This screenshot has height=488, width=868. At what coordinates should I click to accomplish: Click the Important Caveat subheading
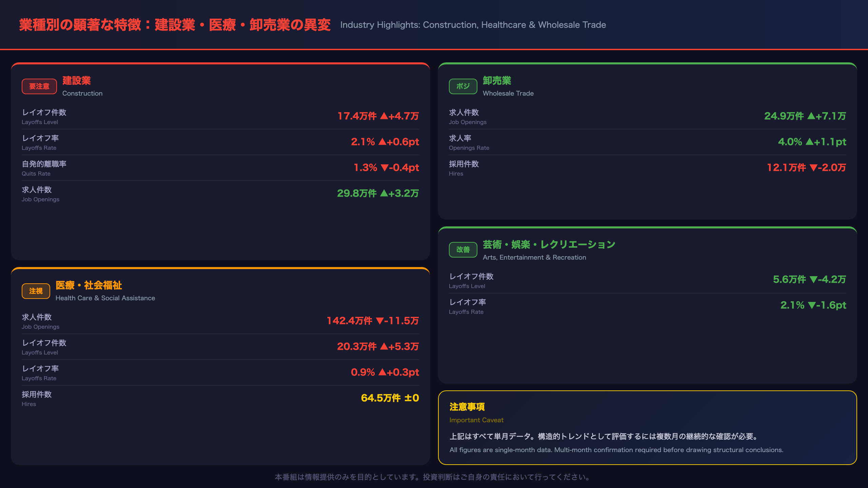click(x=476, y=420)
